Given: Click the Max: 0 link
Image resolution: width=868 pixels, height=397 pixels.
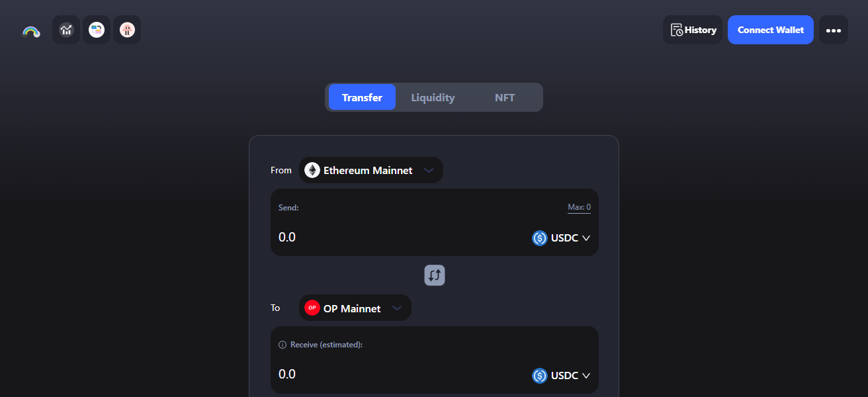Looking at the screenshot, I should [x=579, y=208].
